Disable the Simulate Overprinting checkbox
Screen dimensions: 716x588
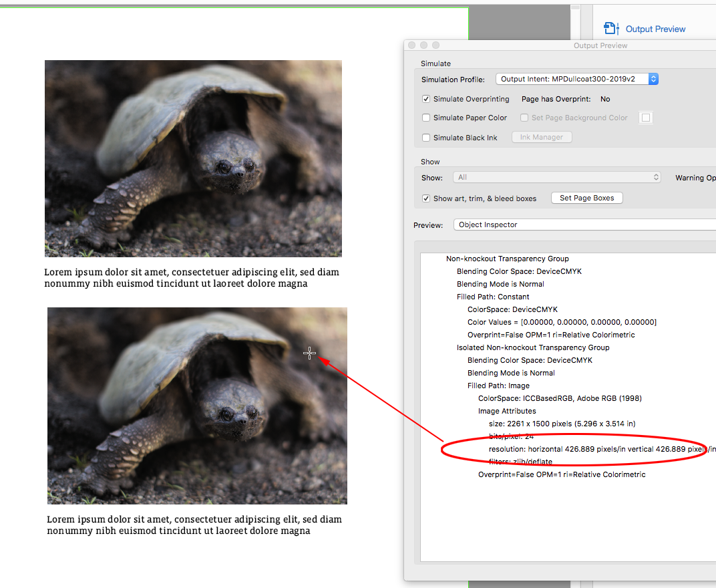[x=426, y=99]
